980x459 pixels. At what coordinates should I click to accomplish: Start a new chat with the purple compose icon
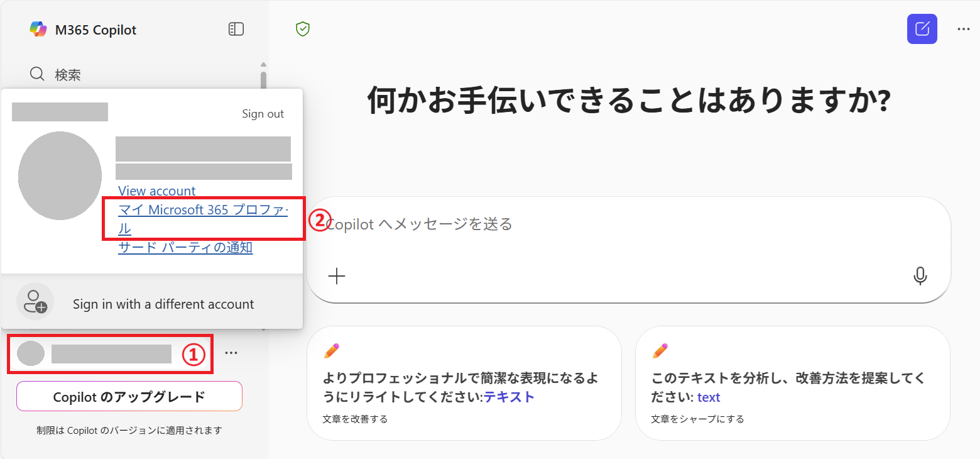[x=922, y=29]
